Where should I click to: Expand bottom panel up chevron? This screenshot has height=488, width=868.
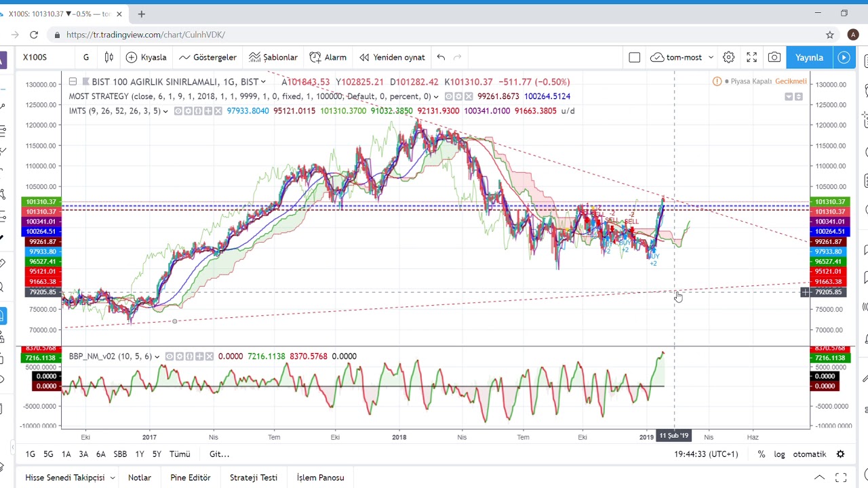(819, 478)
